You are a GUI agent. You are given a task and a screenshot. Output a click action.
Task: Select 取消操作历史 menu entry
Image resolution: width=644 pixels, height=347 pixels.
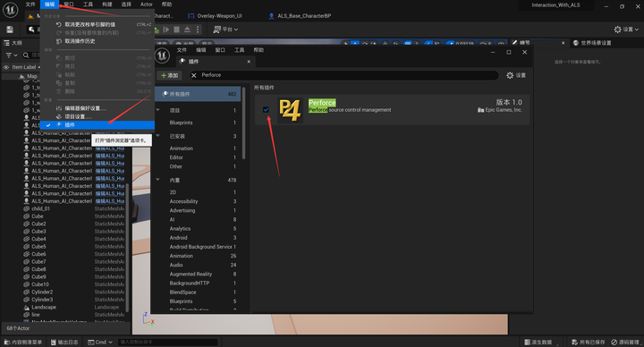coord(97,41)
